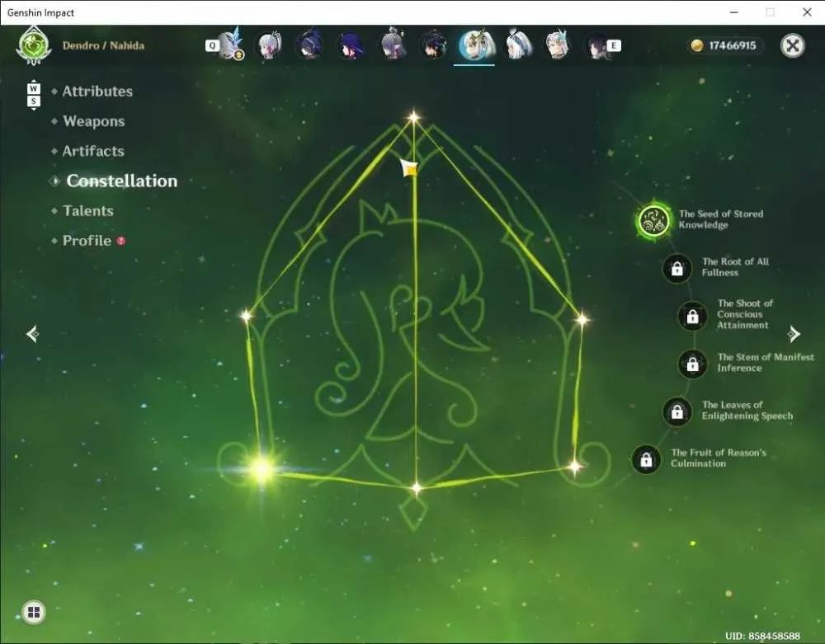
Task: Open the Talents page
Action: click(88, 211)
